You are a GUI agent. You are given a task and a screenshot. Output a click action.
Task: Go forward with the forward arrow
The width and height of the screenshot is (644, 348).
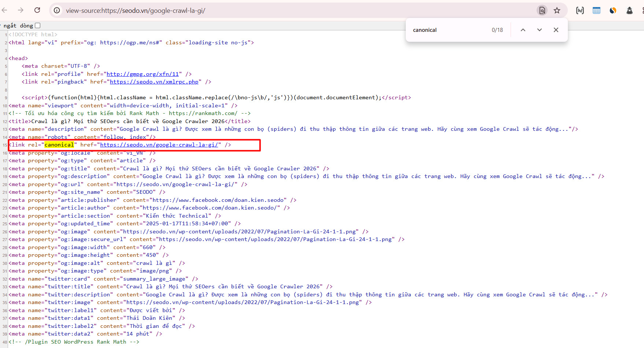click(x=21, y=10)
